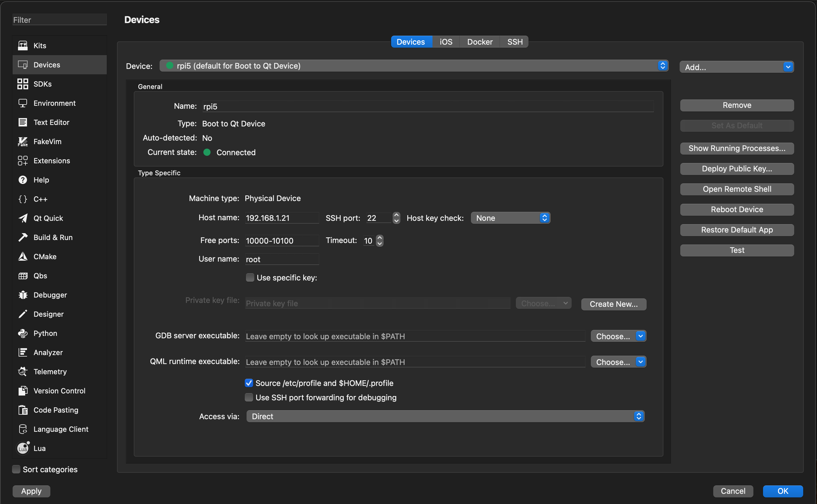Select the Debugger bug icon

click(x=23, y=295)
